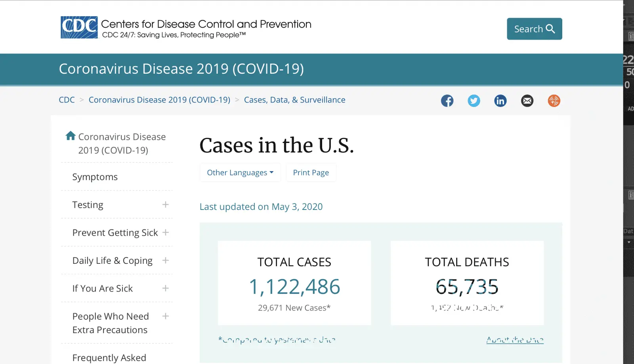The height and width of the screenshot is (364, 634).
Task: Share page on LinkedIn
Action: click(500, 101)
